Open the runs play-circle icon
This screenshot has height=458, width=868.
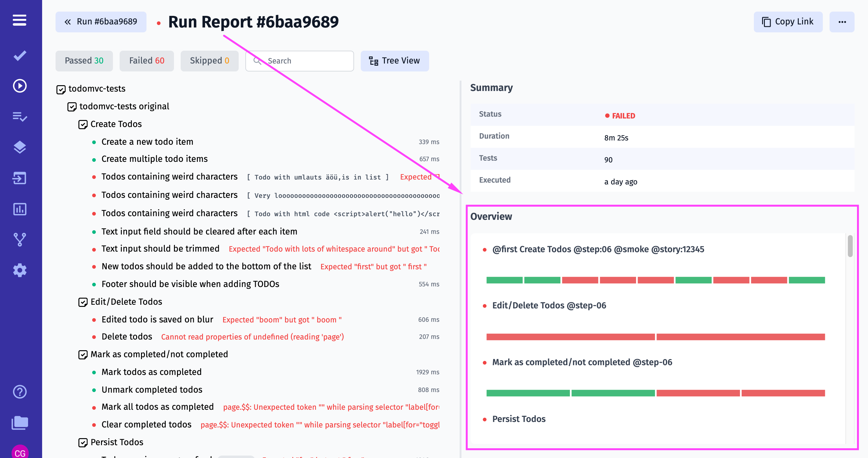pos(20,86)
